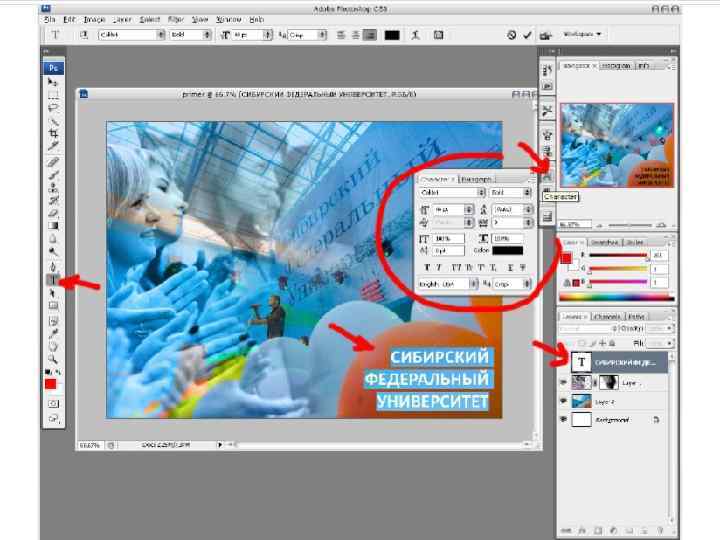Viewport: 720px width, 540px height.
Task: Select the Quick Selection tool
Action: click(x=53, y=121)
